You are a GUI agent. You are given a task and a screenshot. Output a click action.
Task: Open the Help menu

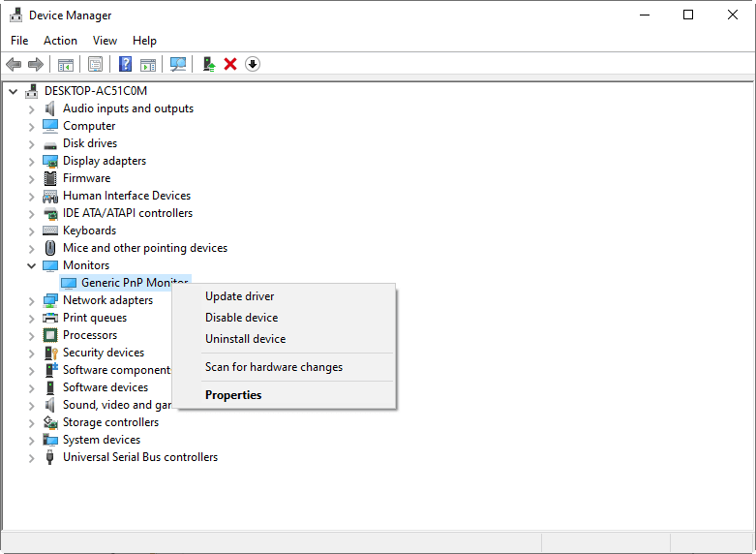pos(144,41)
